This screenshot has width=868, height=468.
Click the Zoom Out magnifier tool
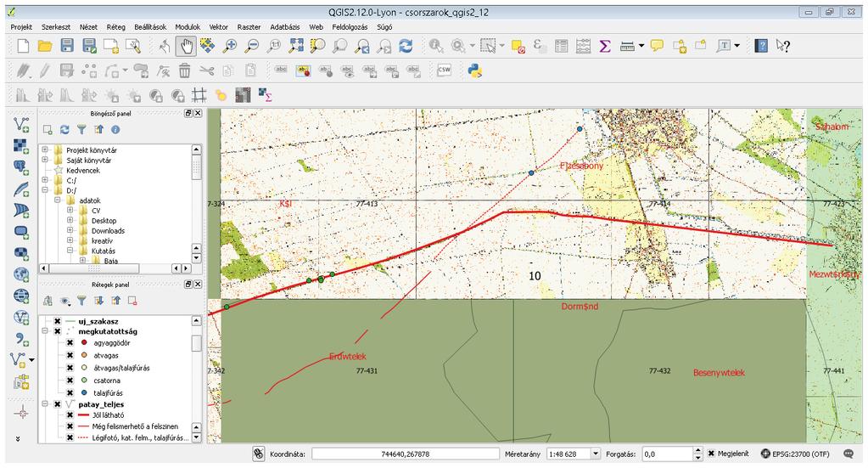click(252, 46)
